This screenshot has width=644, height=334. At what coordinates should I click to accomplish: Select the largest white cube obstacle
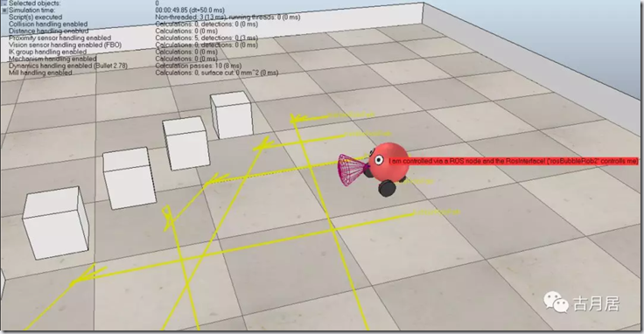[x=55, y=223]
